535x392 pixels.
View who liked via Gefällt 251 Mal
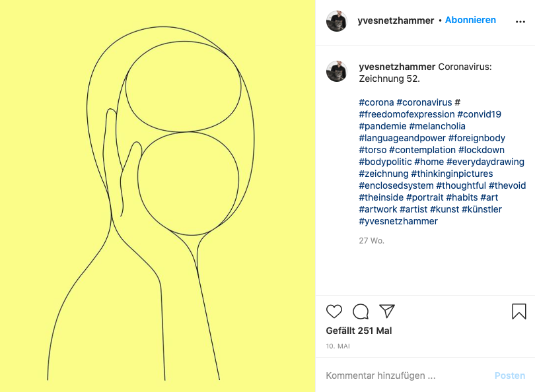(x=359, y=331)
